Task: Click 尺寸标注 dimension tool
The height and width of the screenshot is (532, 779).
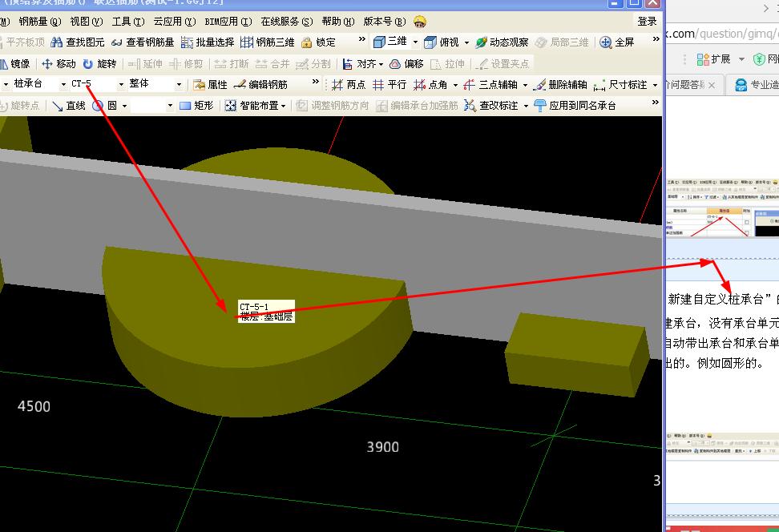Action: (x=620, y=85)
